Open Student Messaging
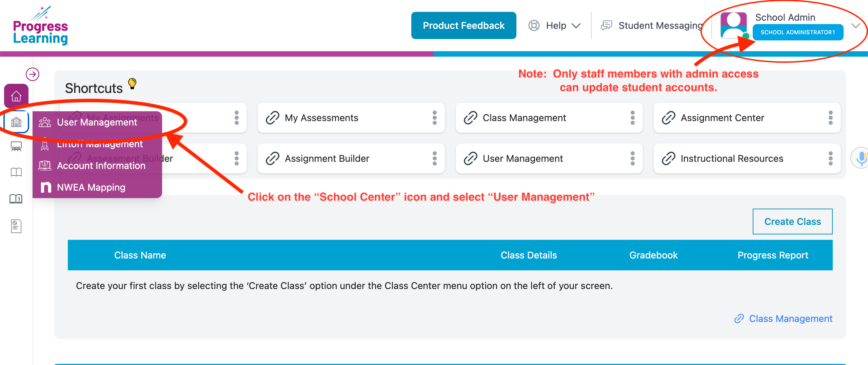The width and height of the screenshot is (868, 365). tap(652, 25)
